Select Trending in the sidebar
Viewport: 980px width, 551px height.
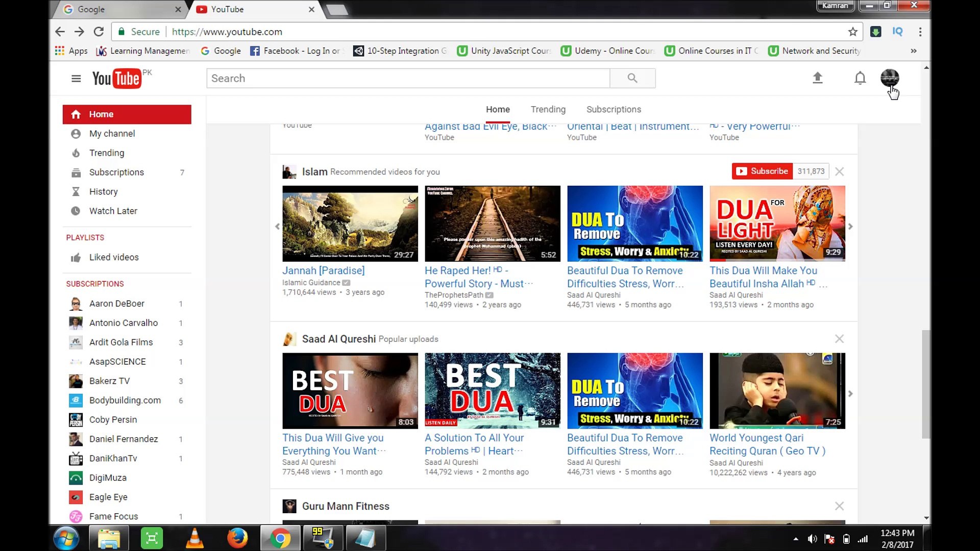[106, 153]
